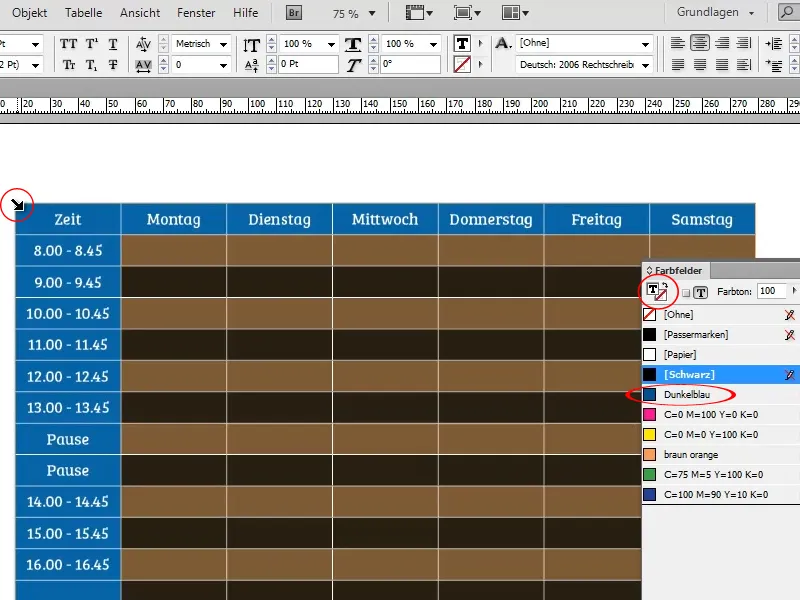This screenshot has height=600, width=800.
Task: Click the skew angle 0° field
Action: click(x=410, y=64)
